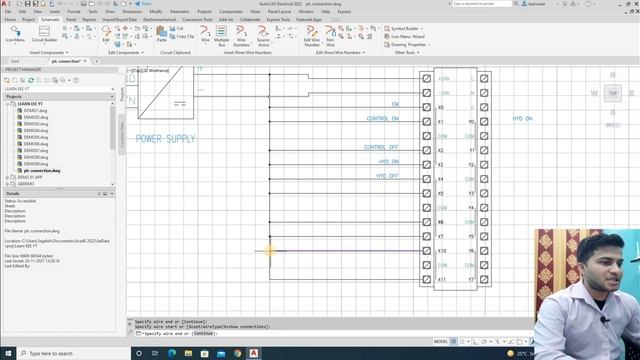Click the Copy Clip button
This screenshot has width=640, height=360.
[x=182, y=36]
